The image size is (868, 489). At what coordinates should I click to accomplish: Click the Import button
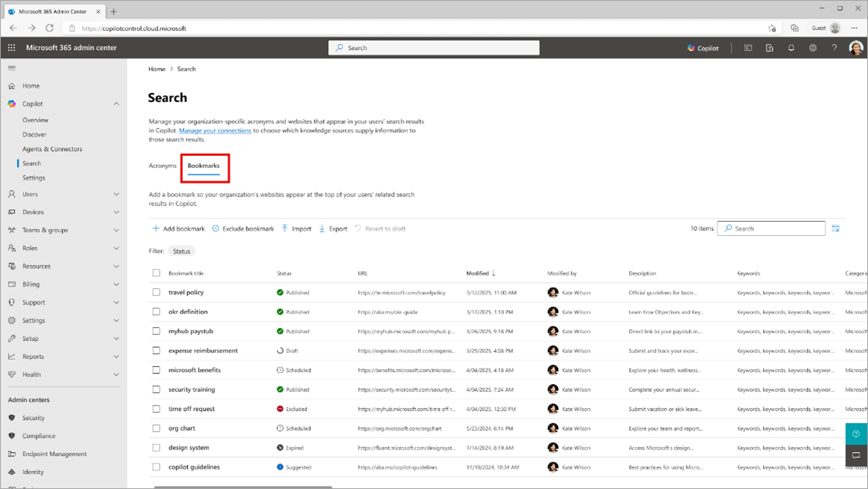296,228
